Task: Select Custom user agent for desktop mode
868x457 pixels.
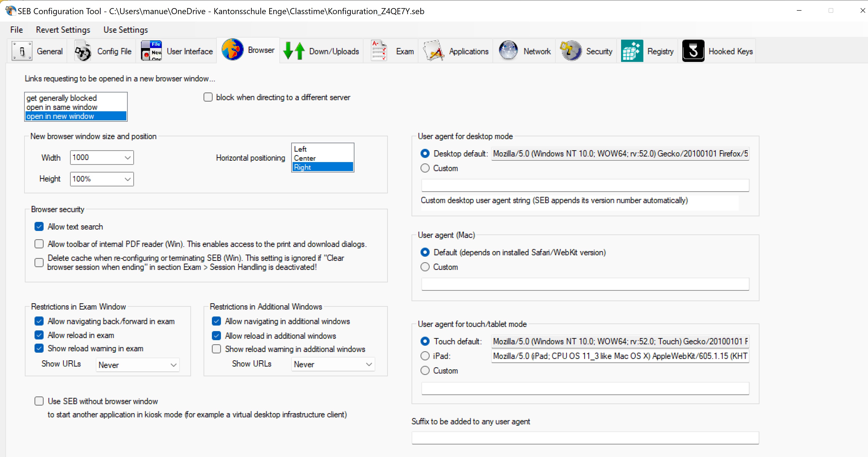Action: click(x=425, y=168)
